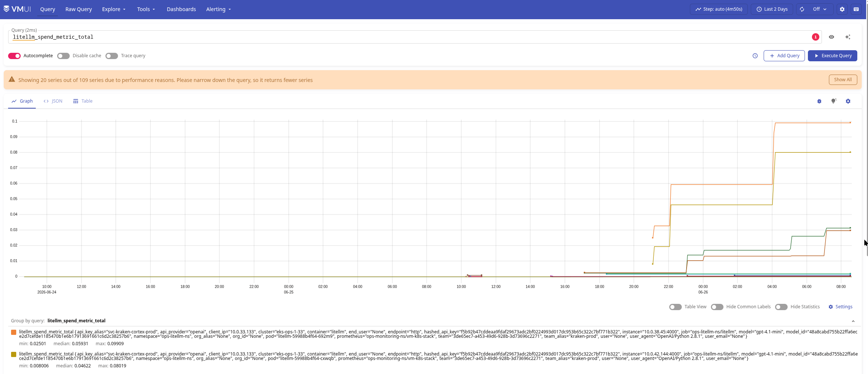This screenshot has height=374, width=868.
Task: Open graph settings gear icon
Action: (x=848, y=101)
